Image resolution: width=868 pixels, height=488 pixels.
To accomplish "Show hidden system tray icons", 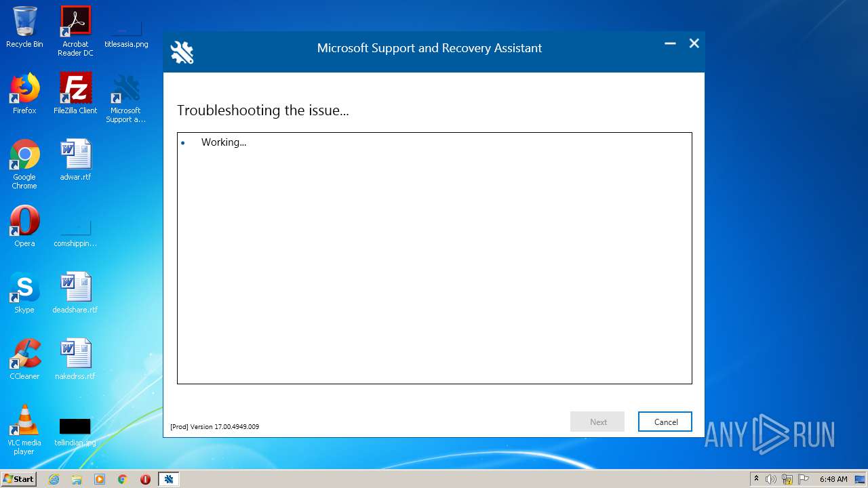I will (x=756, y=479).
